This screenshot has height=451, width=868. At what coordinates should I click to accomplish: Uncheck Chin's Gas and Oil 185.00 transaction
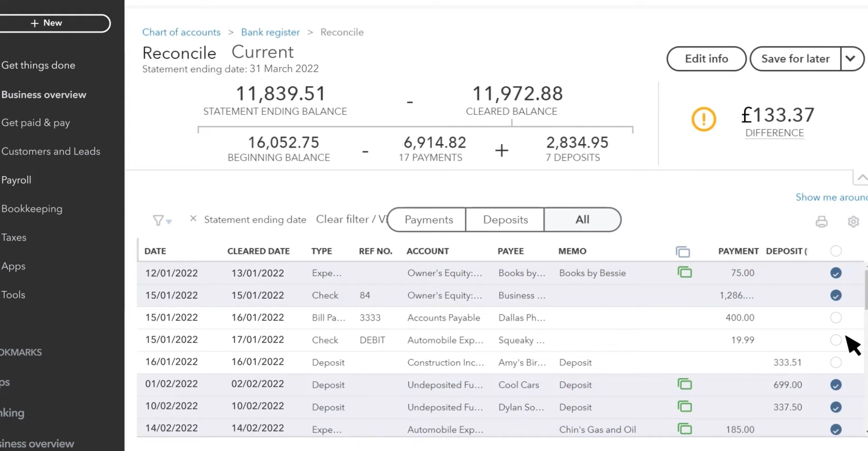coord(836,429)
